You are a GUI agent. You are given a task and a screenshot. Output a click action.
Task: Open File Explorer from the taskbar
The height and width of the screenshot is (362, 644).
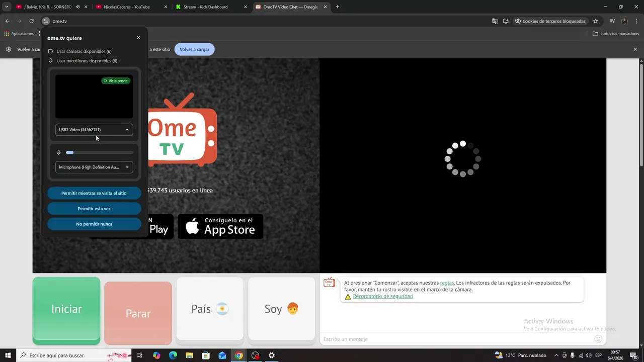pyautogui.click(x=189, y=355)
